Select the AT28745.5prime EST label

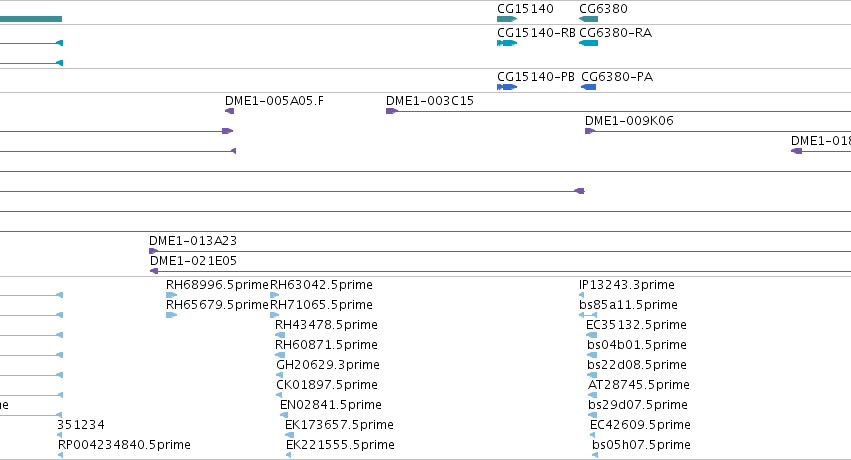click(639, 385)
